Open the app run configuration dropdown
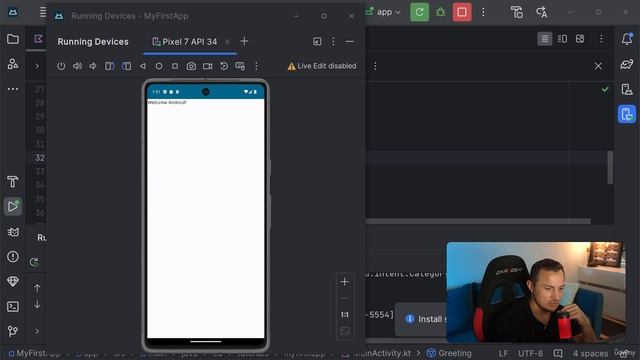This screenshot has width=640, height=360. (x=383, y=12)
